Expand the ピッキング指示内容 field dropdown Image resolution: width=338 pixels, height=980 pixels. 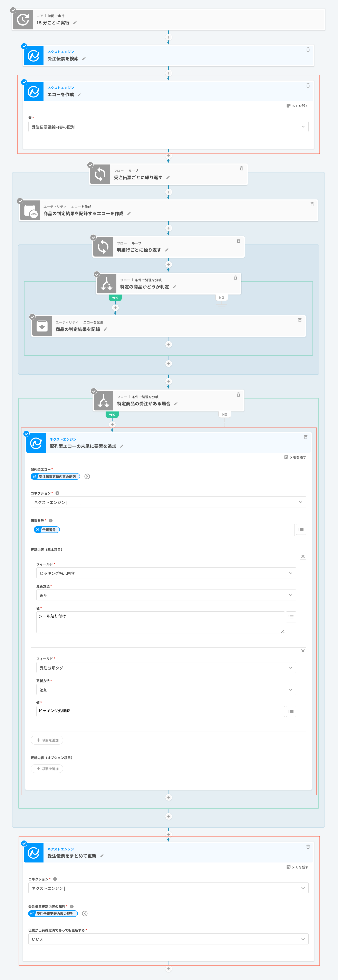pyautogui.click(x=166, y=573)
